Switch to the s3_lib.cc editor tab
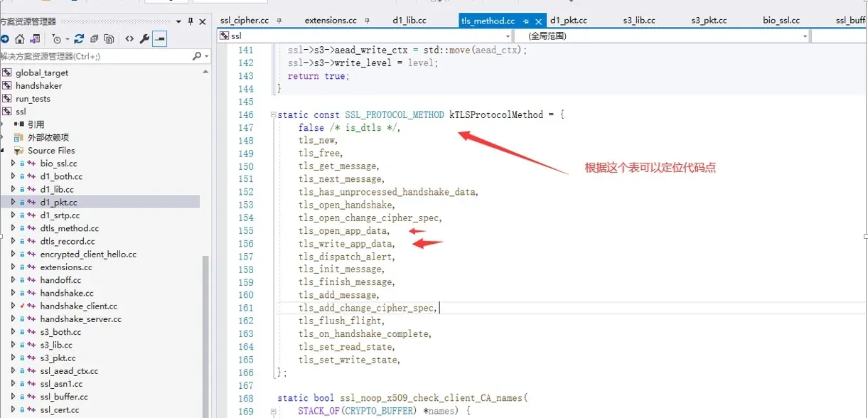868x418 pixels. pos(638,21)
